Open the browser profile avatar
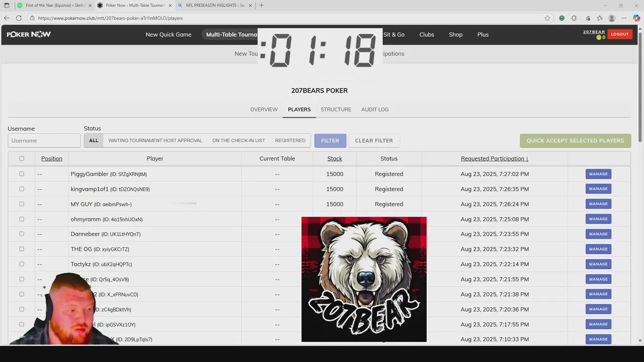644x362 pixels. click(612, 18)
